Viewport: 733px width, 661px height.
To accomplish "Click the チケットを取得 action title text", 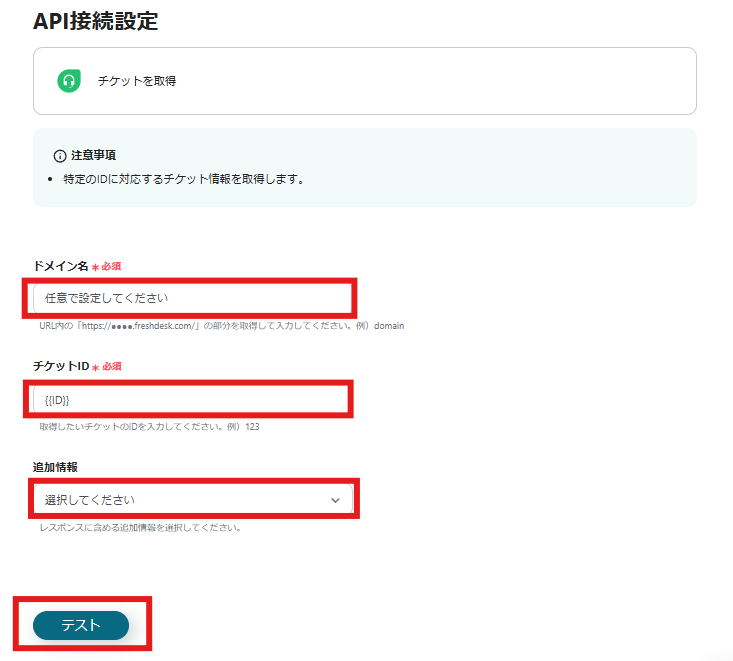I will [137, 81].
